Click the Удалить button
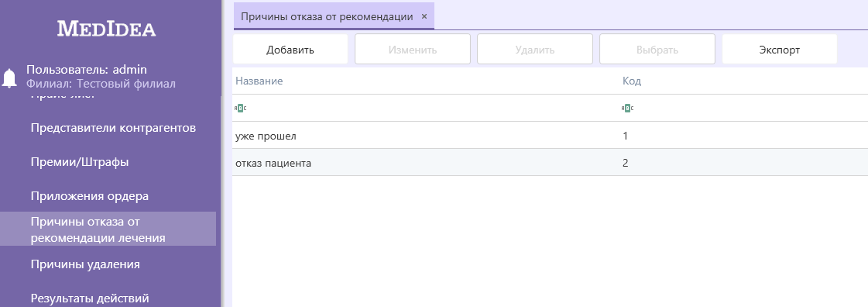 coord(535,50)
